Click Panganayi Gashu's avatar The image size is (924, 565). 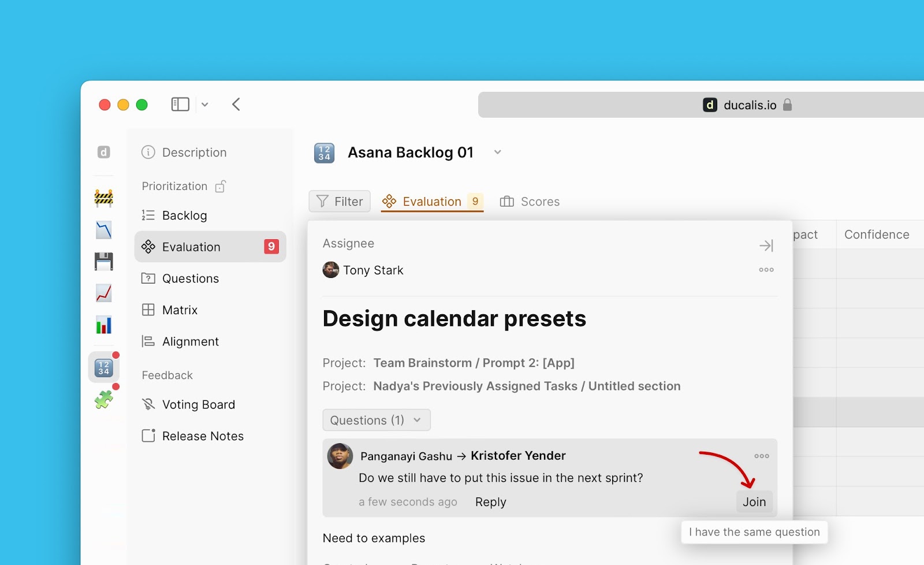[x=340, y=456]
